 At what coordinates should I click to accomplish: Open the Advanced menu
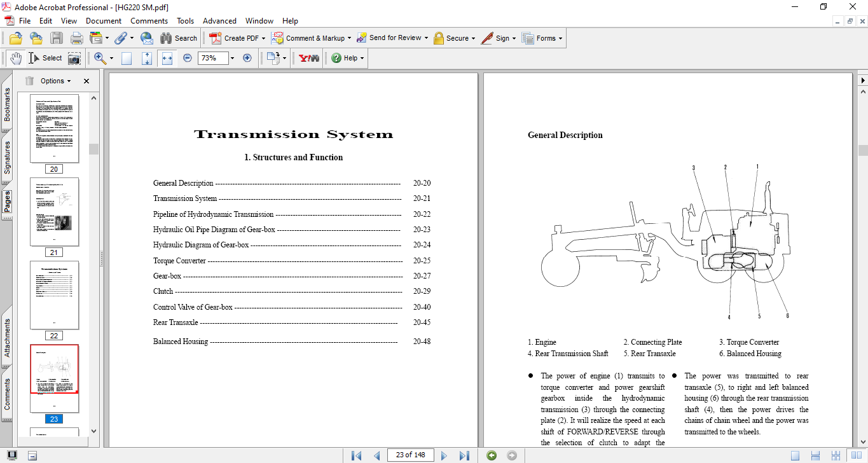point(219,21)
